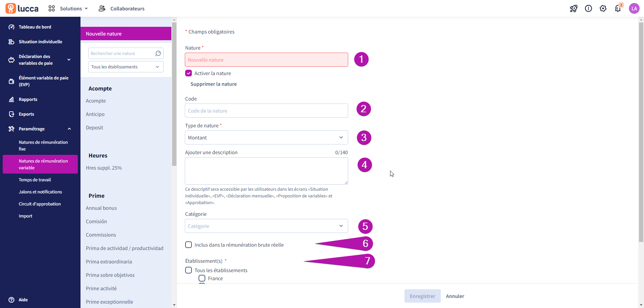Image resolution: width=644 pixels, height=308 pixels.
Task: Open the settings gear icon
Action: [603, 9]
